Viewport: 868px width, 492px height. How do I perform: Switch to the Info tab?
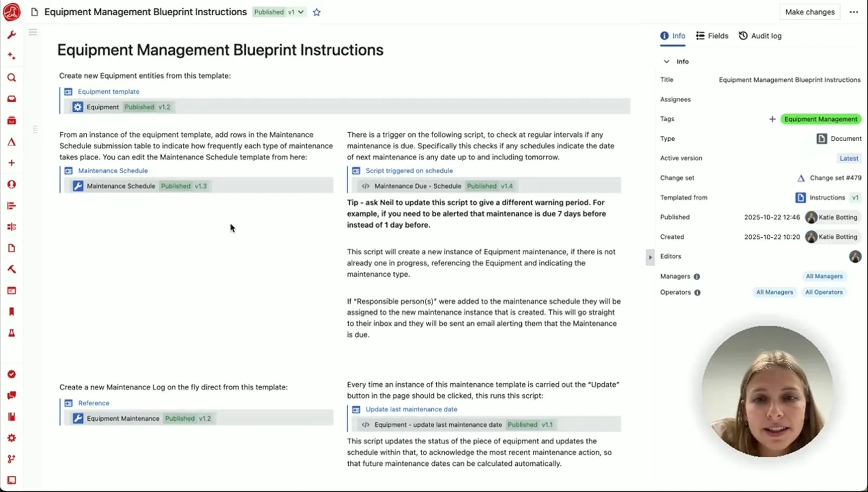tap(673, 36)
